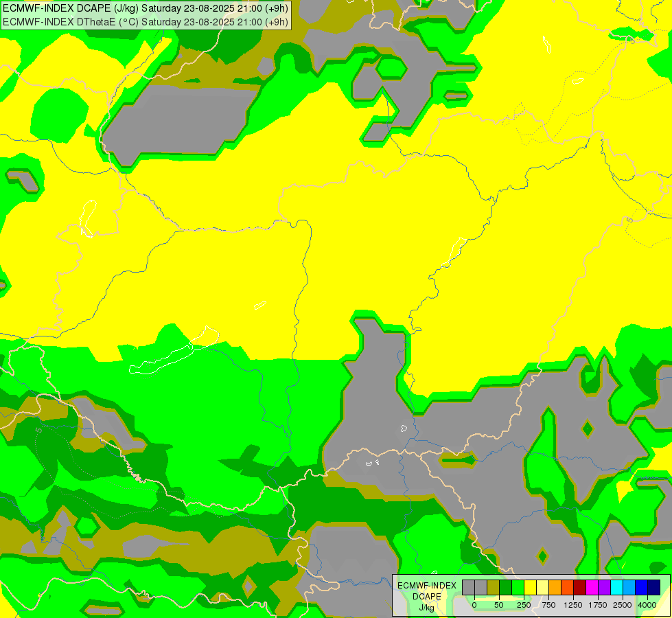Select the magenta legend swatch
The height and width of the screenshot is (618, 672).
click(x=592, y=587)
